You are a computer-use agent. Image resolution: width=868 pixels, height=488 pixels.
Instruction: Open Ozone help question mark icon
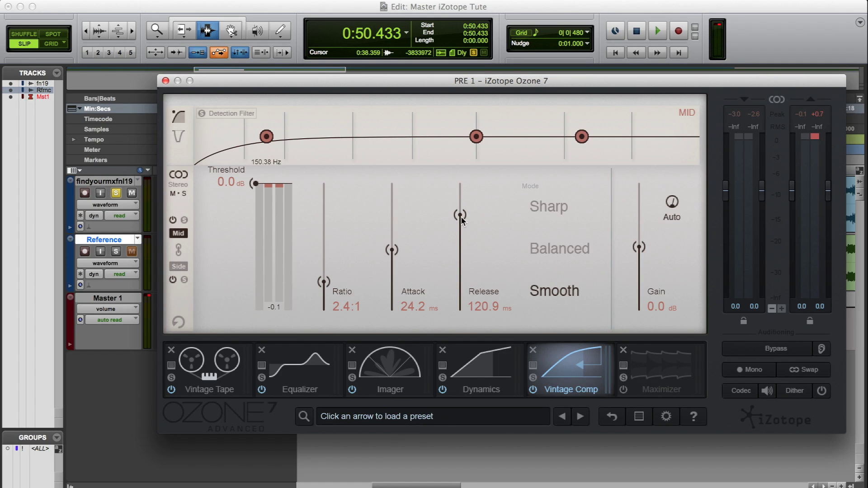693,416
